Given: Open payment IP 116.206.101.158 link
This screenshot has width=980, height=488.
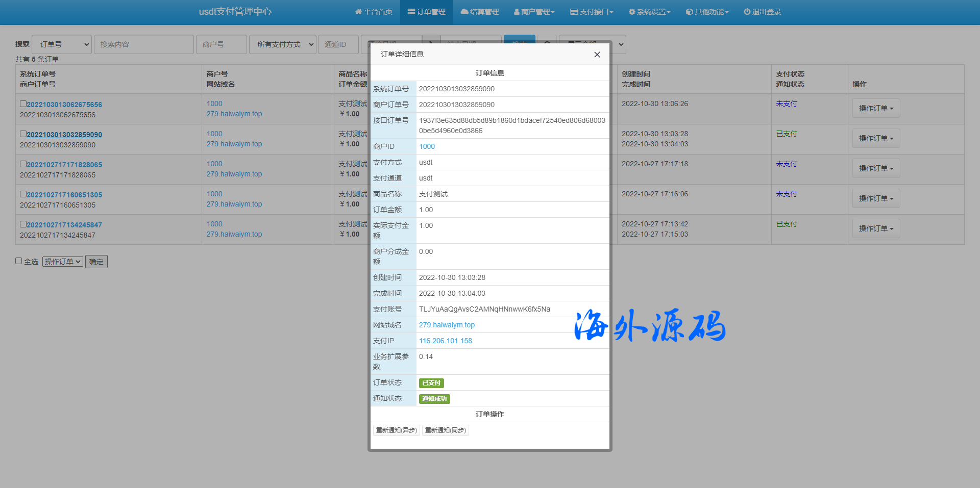Looking at the screenshot, I should click(445, 341).
